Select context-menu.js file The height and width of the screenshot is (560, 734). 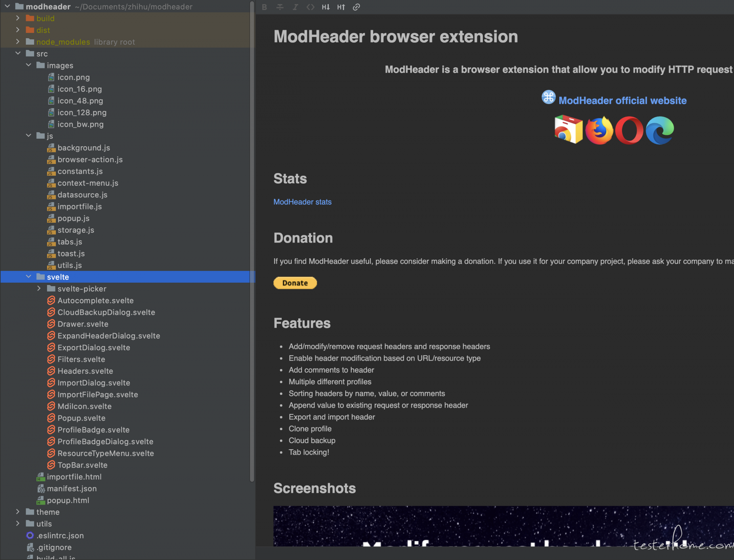point(83,183)
